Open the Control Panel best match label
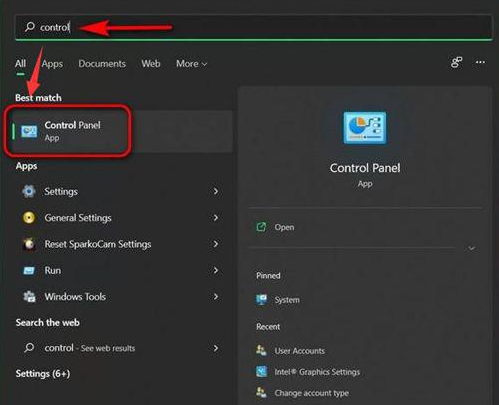499x405 pixels. pyautogui.click(x=72, y=125)
